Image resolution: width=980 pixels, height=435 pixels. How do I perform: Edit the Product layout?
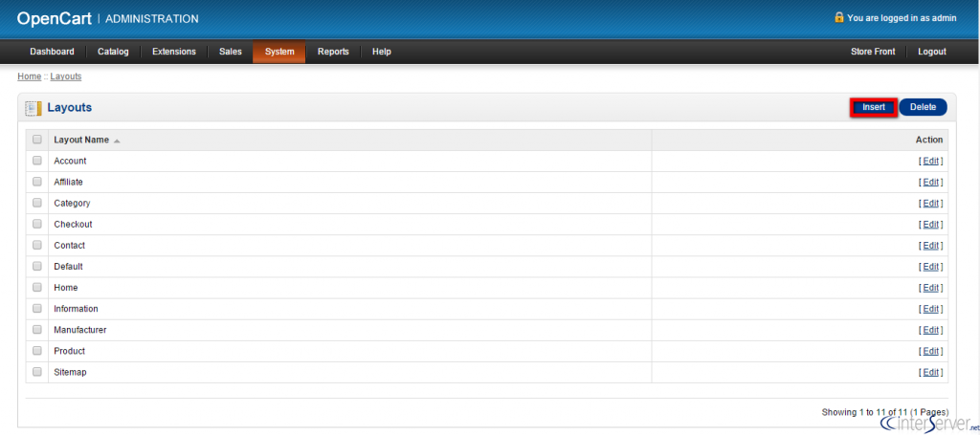pos(930,352)
